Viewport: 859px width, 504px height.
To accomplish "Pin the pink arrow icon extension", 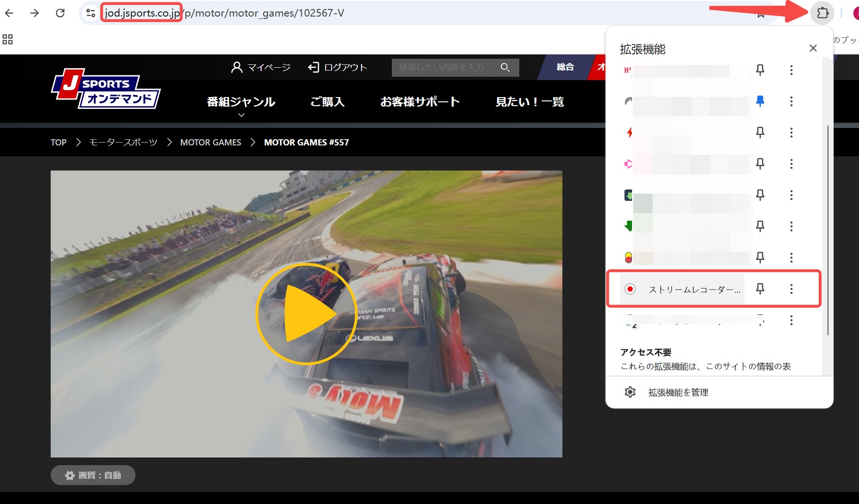I will point(760,163).
